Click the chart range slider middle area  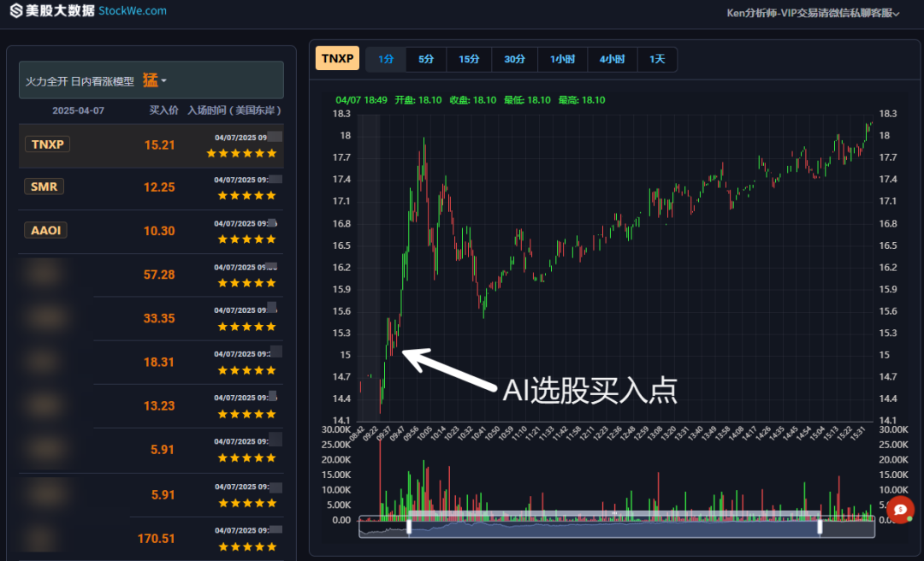coord(614,528)
